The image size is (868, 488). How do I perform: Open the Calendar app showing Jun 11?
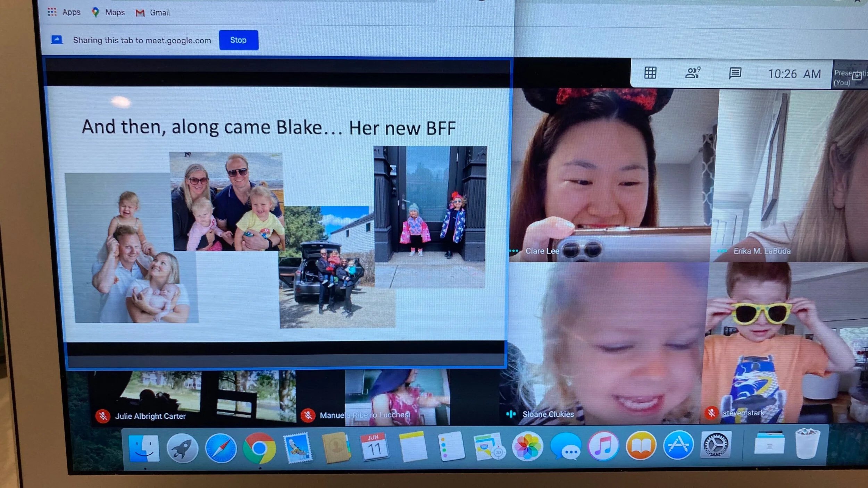pos(374,447)
